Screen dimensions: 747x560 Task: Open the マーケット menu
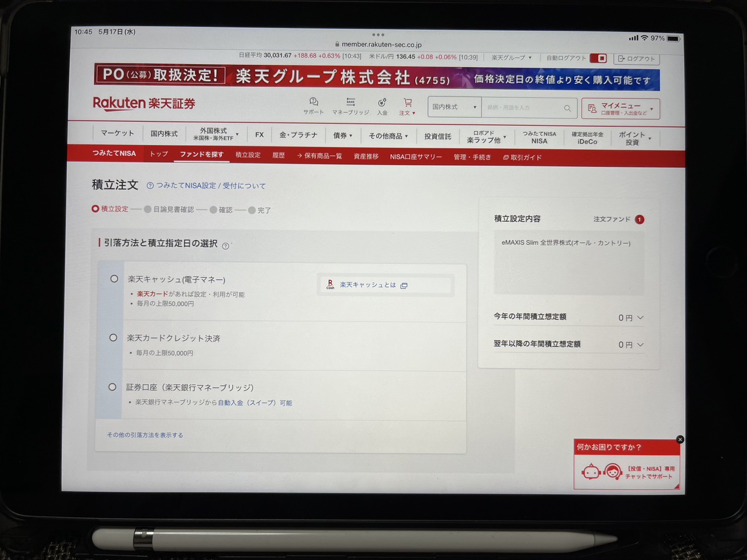[x=117, y=133]
